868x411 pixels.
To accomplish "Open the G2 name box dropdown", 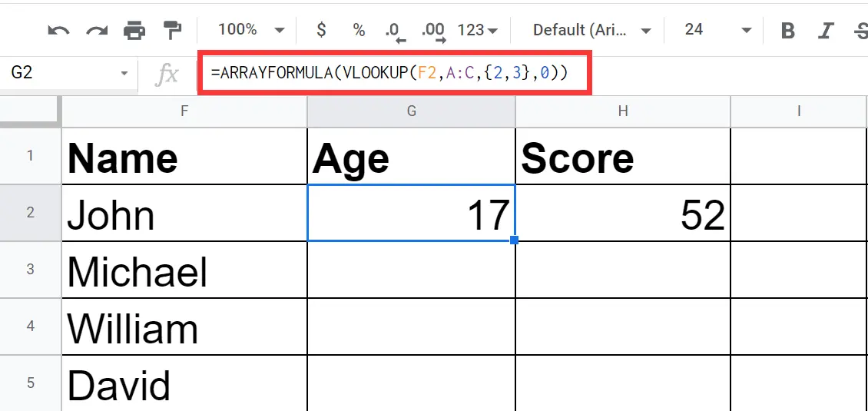I will [x=124, y=74].
